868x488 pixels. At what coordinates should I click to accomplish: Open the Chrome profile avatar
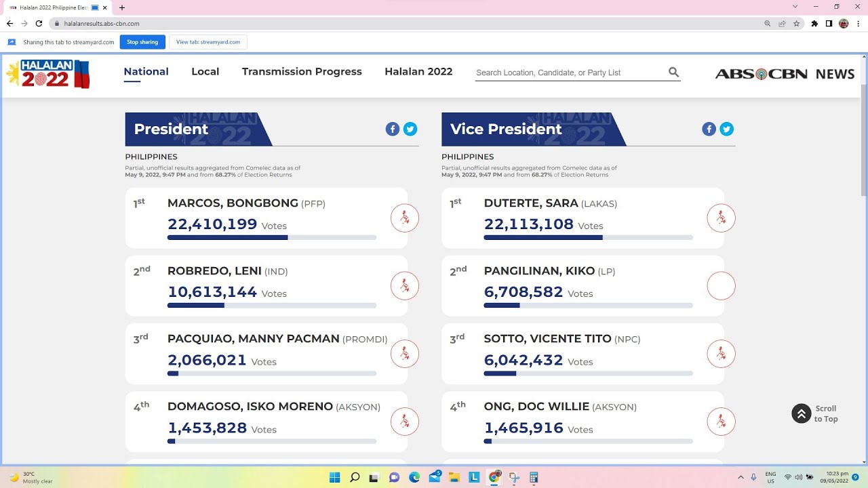click(844, 23)
